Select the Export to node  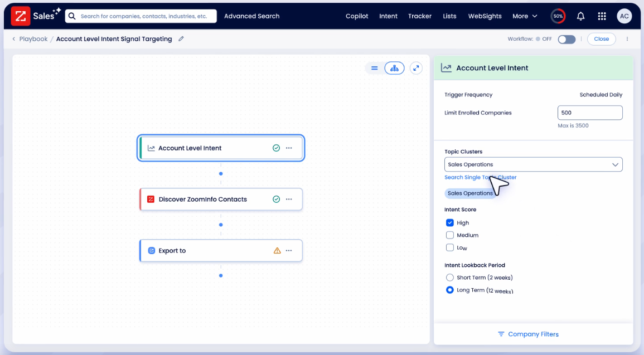click(221, 250)
